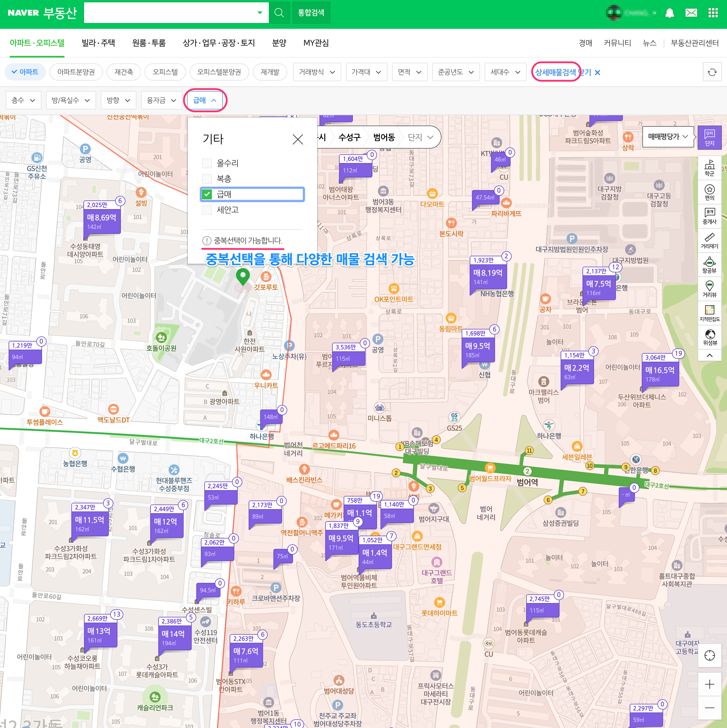Close 상세매물검색 with the blue X
Viewport: 727px width, 728px height.
(x=597, y=72)
